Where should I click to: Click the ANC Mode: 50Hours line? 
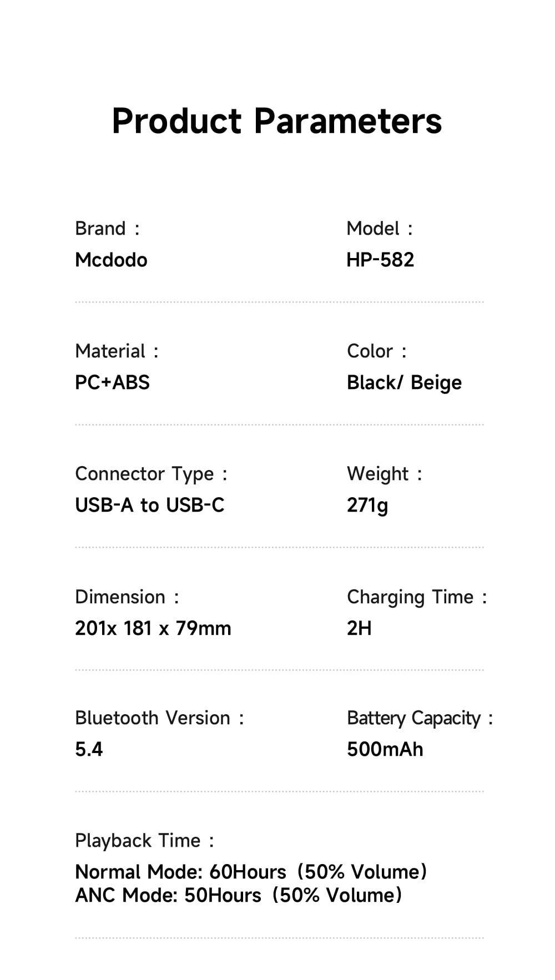click(x=238, y=895)
